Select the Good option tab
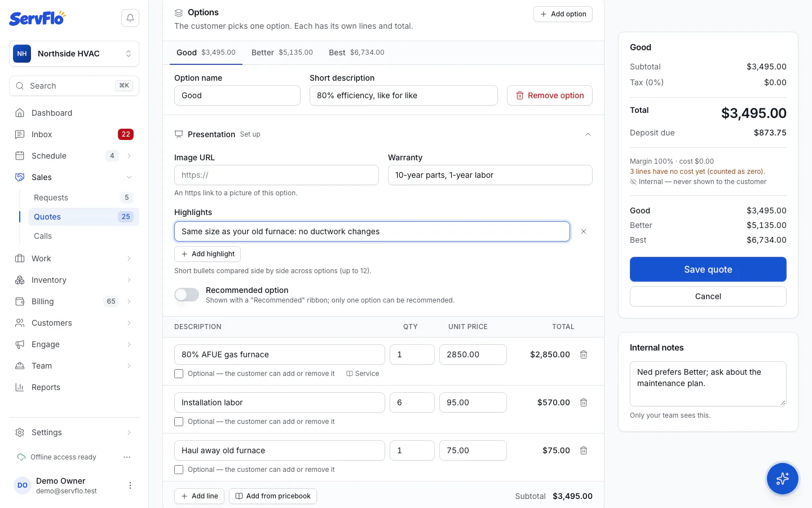This screenshot has width=812, height=508. [x=206, y=52]
